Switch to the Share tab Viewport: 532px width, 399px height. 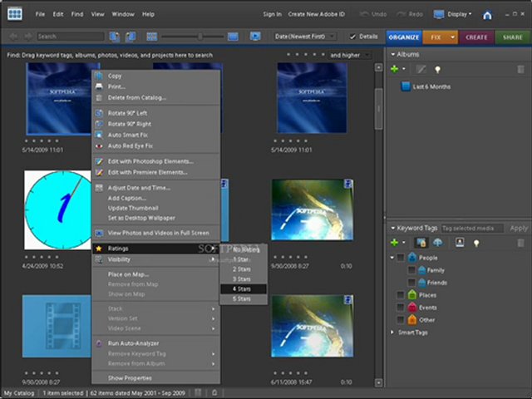pyautogui.click(x=513, y=37)
